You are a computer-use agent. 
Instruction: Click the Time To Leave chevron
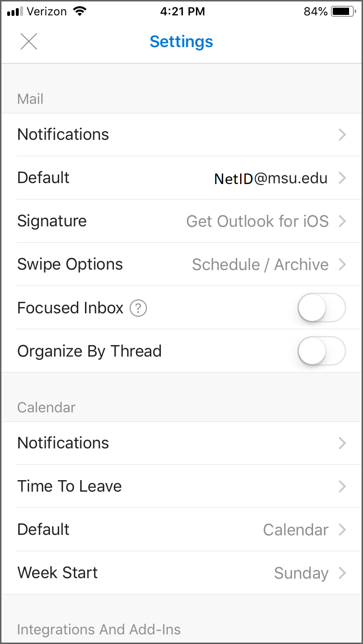[x=342, y=486]
